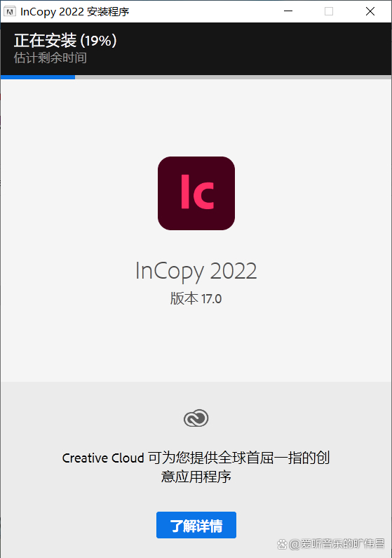Click the 了解详情 button
This screenshot has width=392, height=558.
[x=196, y=525]
